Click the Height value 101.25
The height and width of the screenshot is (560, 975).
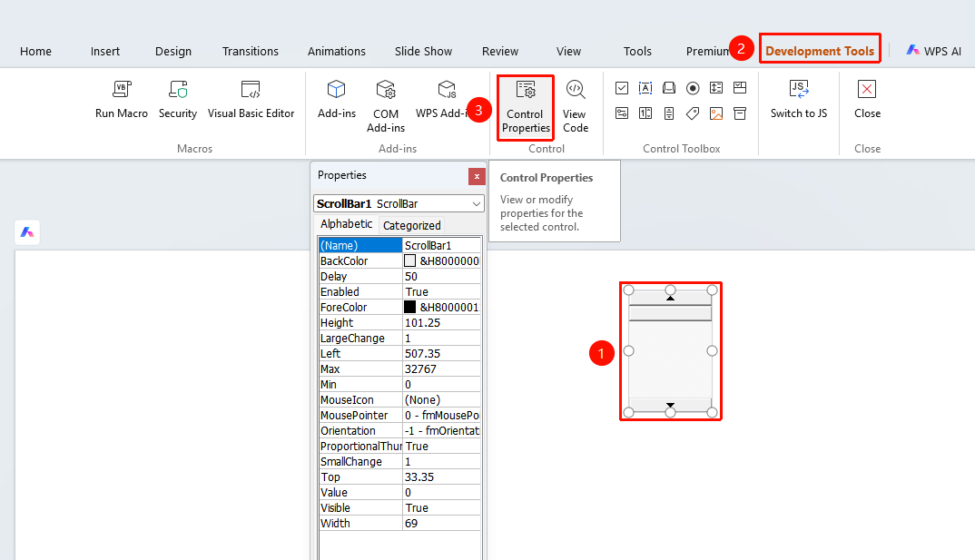441,322
